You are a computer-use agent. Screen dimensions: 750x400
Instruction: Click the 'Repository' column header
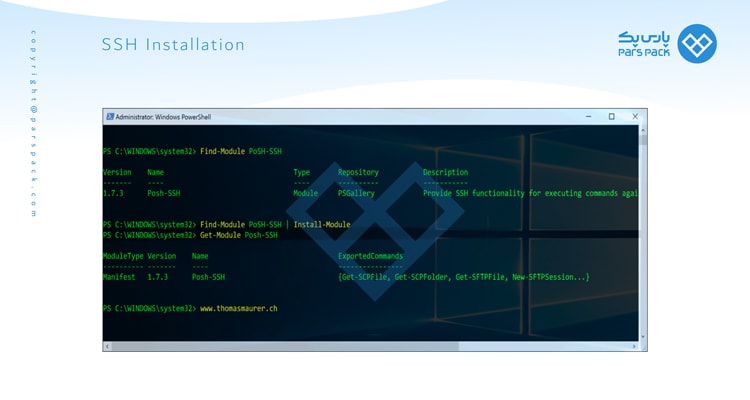click(x=358, y=172)
